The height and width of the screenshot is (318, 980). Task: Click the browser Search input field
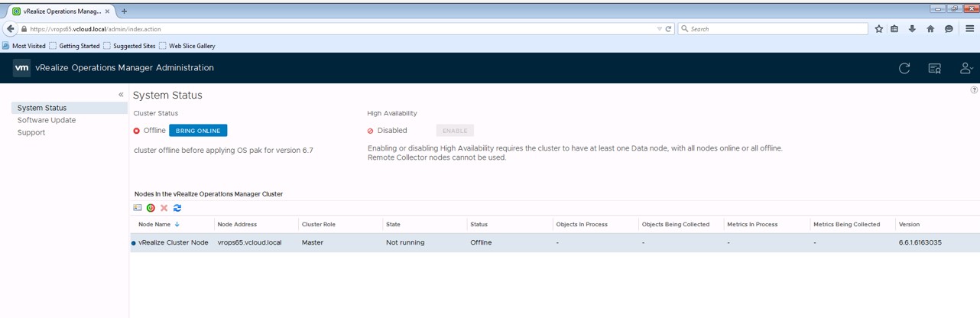click(773, 29)
